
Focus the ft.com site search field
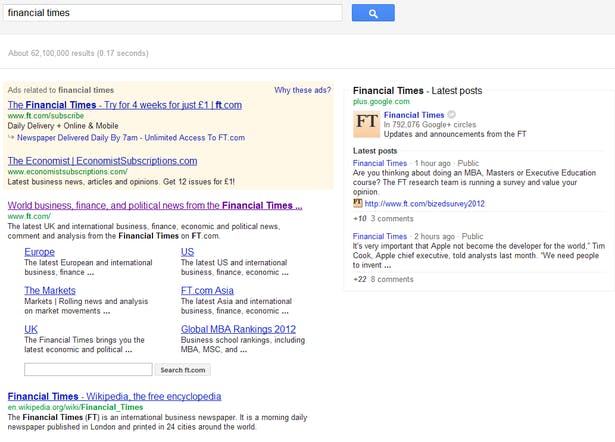87,370
